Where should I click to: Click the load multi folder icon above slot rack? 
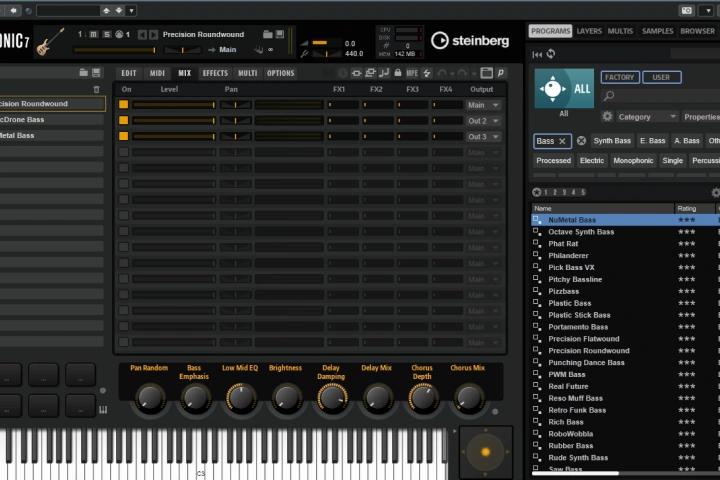pos(84,73)
